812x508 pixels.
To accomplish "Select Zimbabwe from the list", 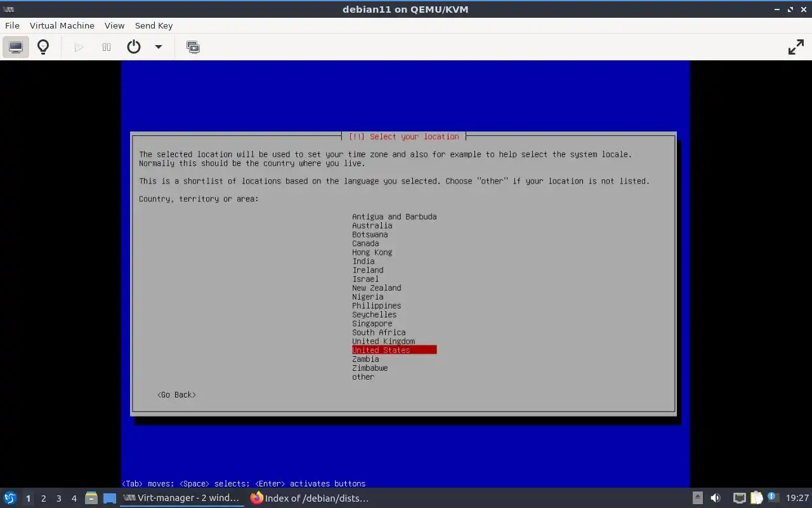I will pos(370,368).
